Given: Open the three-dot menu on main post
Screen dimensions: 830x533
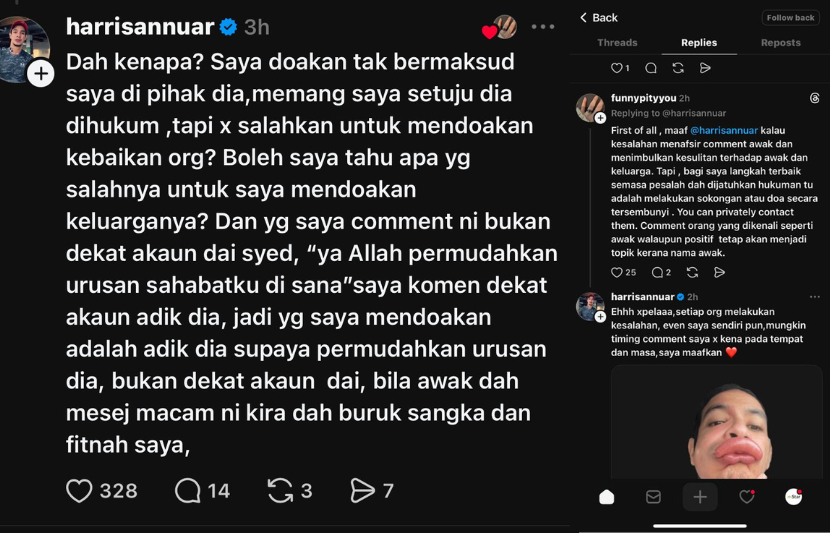Looking at the screenshot, I should (x=543, y=27).
